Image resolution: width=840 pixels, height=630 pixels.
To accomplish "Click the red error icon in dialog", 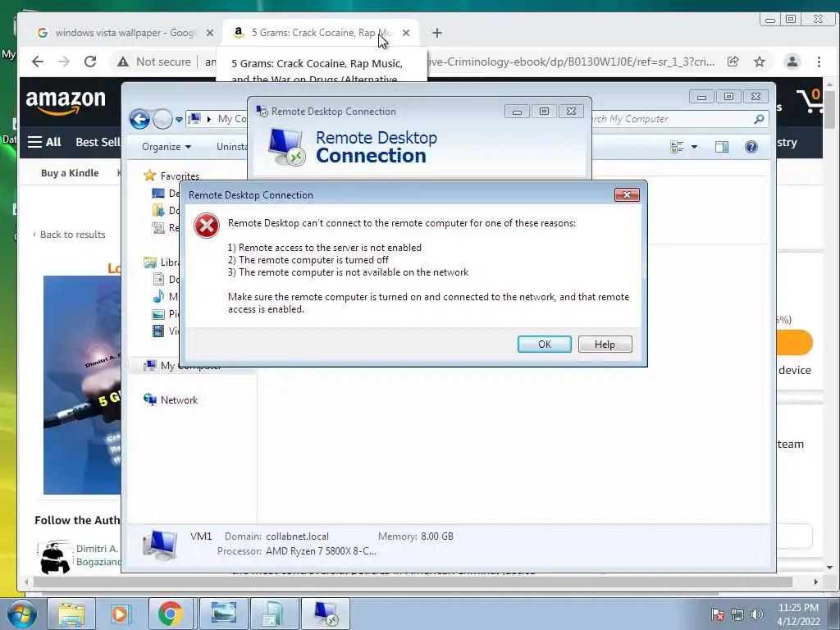I will pos(206,226).
